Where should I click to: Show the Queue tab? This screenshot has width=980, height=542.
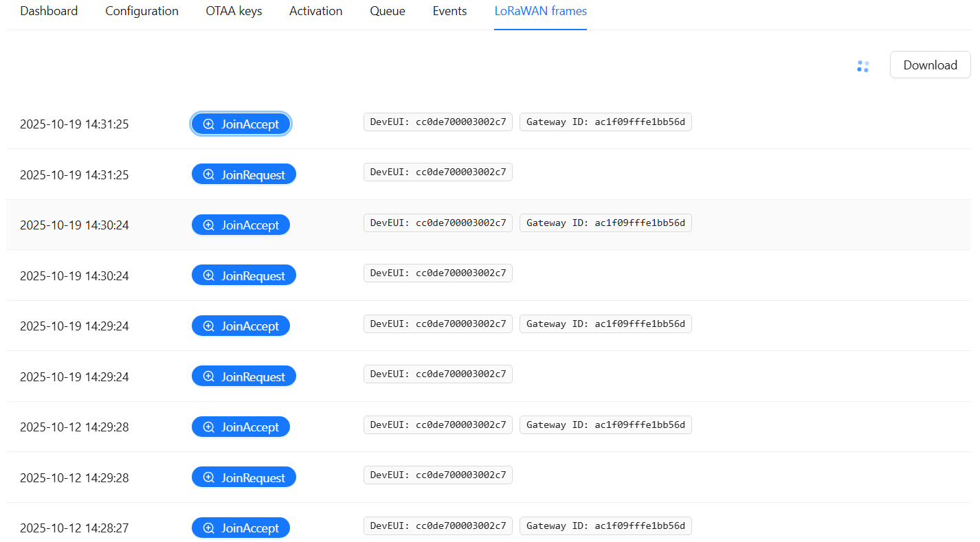click(387, 11)
